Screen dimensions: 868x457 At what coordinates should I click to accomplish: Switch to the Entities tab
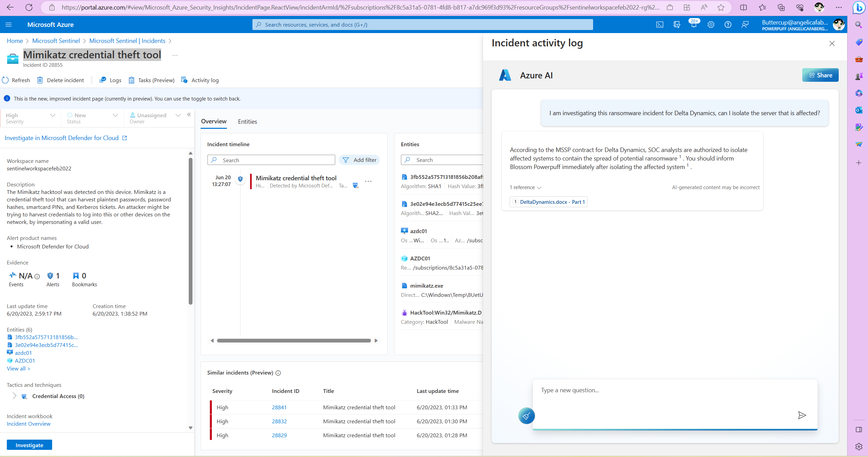[x=247, y=122]
